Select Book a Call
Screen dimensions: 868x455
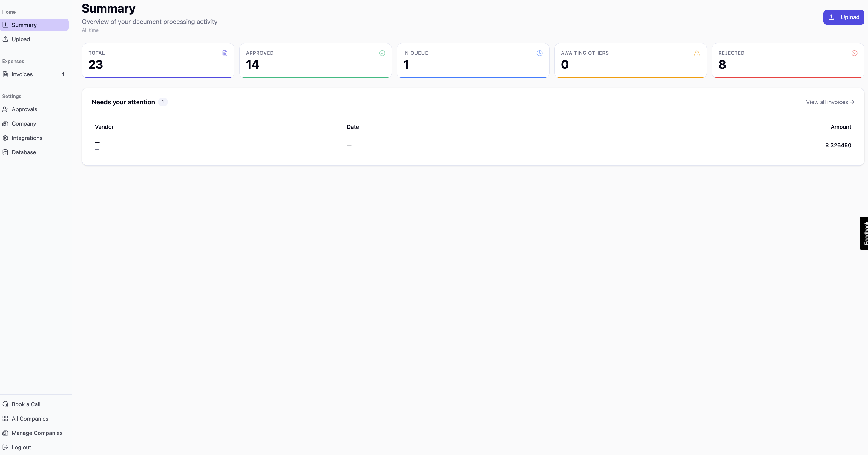34,404
